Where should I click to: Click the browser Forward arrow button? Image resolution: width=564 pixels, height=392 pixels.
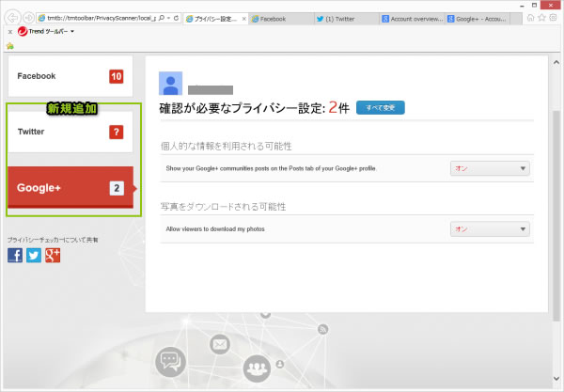click(28, 18)
